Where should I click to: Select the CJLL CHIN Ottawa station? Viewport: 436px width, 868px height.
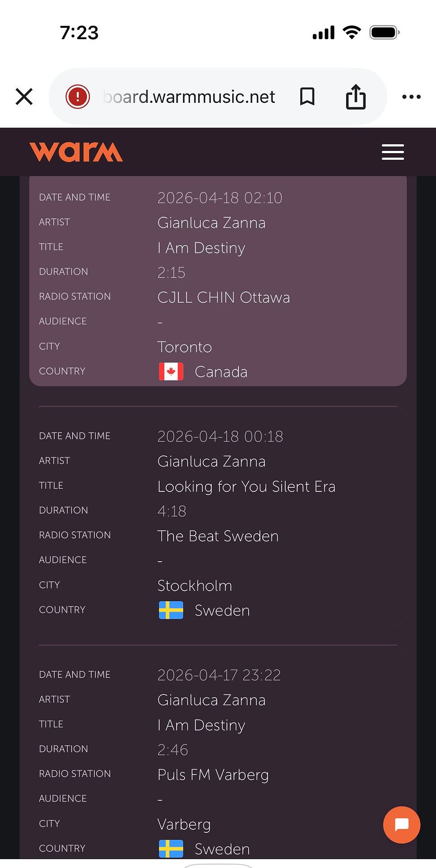pos(223,297)
